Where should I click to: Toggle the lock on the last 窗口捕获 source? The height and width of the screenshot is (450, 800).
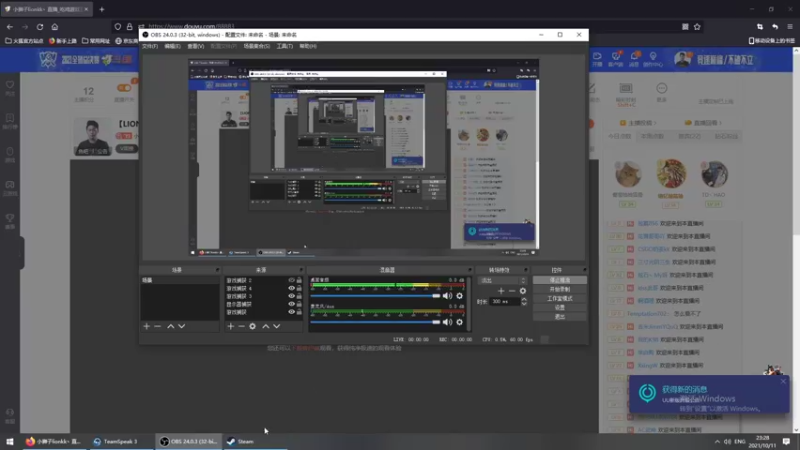[299, 312]
